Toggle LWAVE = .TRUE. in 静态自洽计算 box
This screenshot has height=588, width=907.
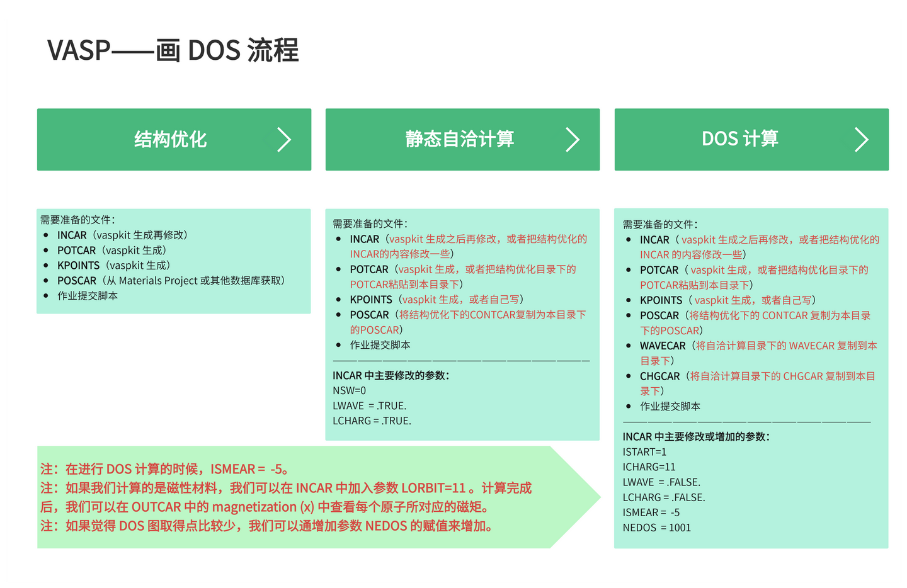click(370, 405)
